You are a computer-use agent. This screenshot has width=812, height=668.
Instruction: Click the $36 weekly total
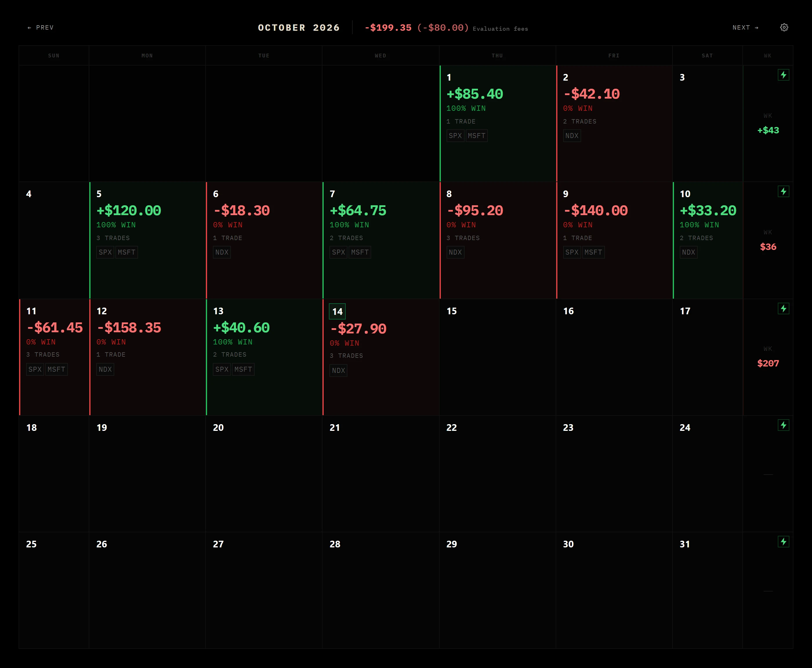click(x=768, y=247)
